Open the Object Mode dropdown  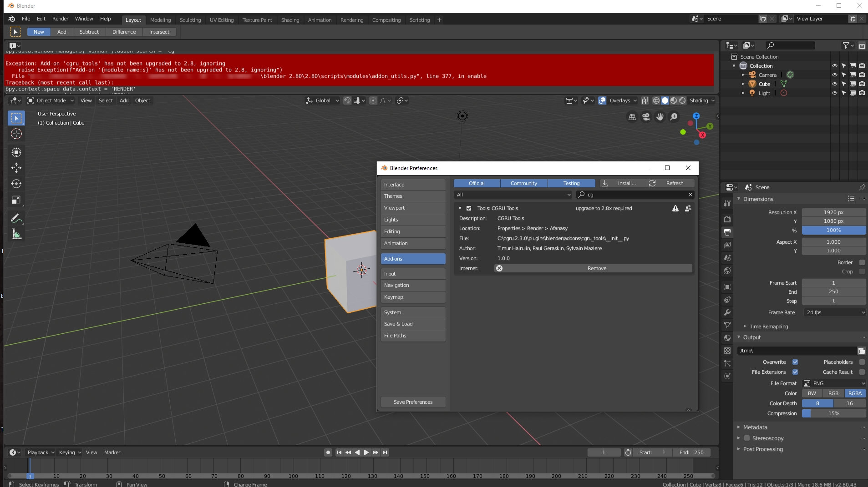51,100
